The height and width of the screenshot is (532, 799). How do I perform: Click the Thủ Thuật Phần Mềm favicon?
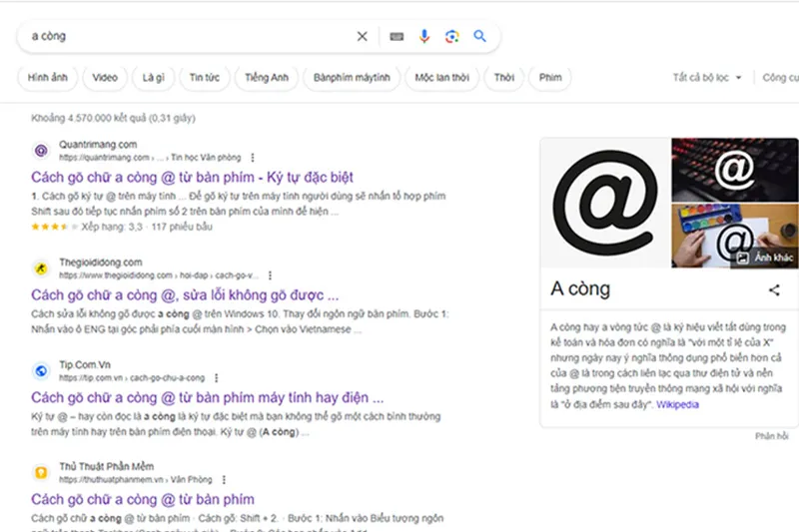pos(41,472)
